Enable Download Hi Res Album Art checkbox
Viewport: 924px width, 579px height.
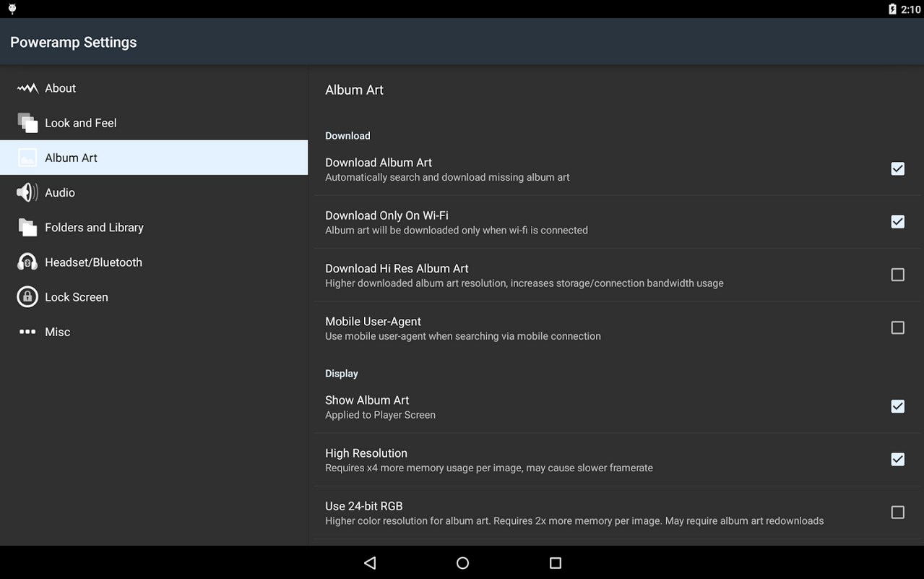tap(897, 275)
